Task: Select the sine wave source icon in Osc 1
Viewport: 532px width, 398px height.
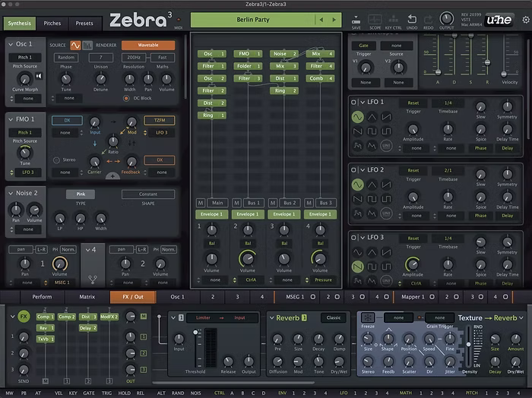Action: tap(75, 45)
